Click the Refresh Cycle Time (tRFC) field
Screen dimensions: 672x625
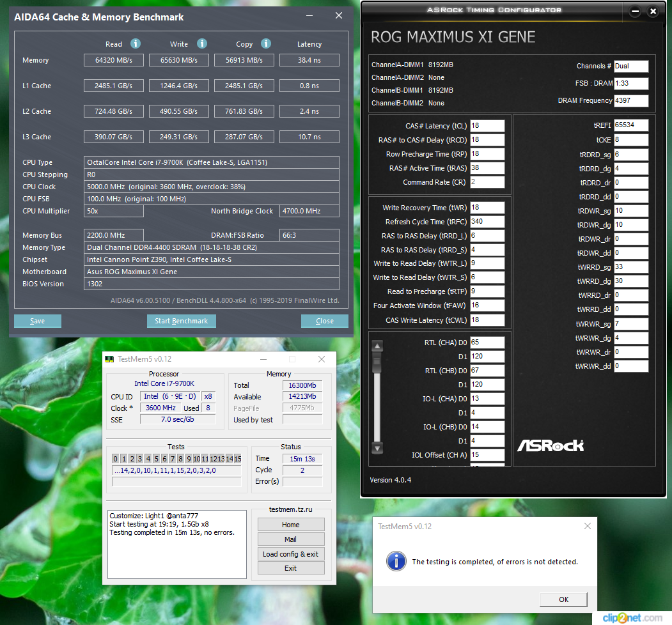click(487, 222)
